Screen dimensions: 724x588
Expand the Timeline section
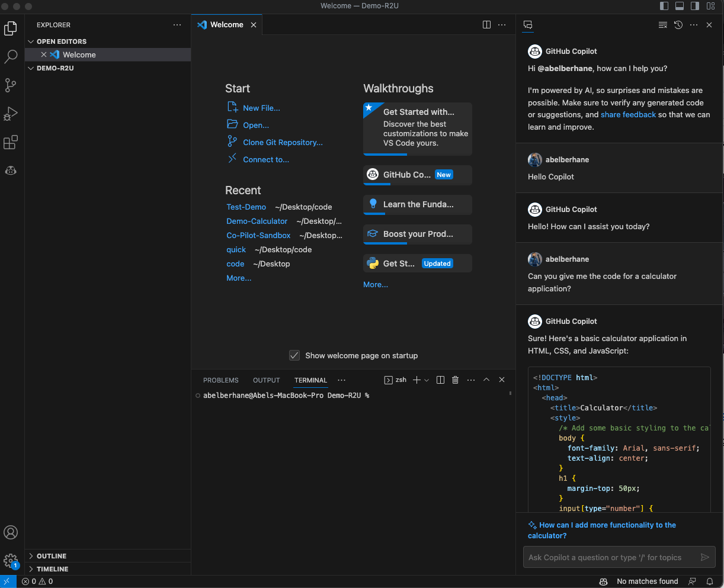tap(108, 569)
